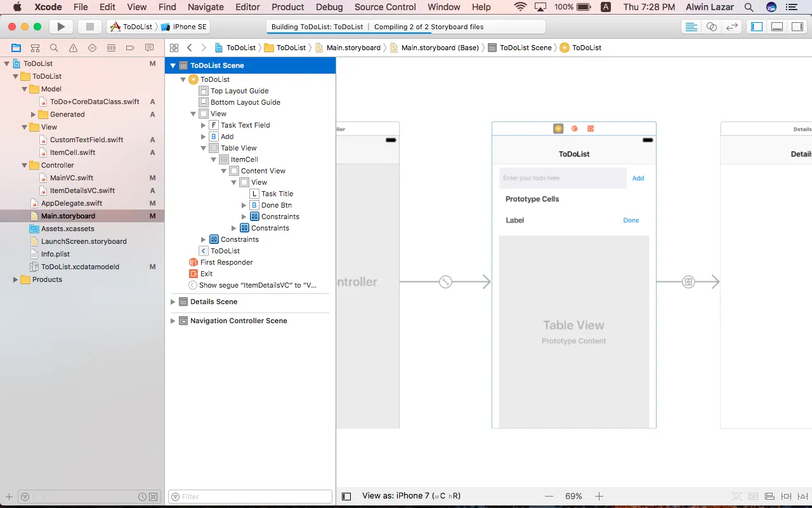
Task: Collapse the Controller folder
Action: (x=25, y=165)
